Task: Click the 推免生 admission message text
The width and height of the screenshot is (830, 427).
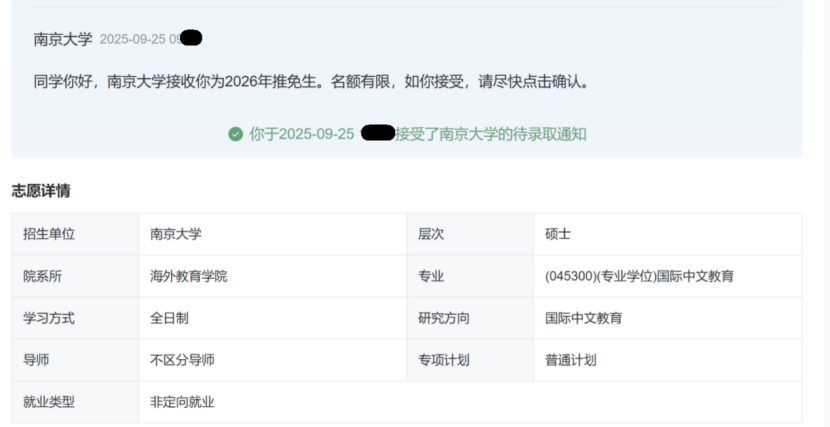Action: 311,81
